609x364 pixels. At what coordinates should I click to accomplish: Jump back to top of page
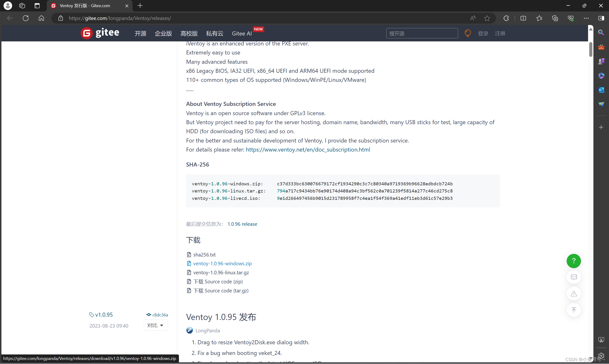pos(574,310)
